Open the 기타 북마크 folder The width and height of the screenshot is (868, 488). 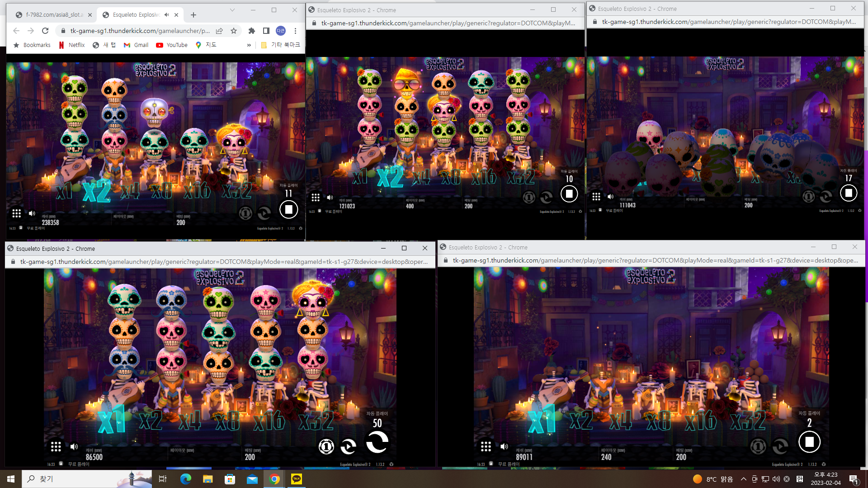coord(280,45)
